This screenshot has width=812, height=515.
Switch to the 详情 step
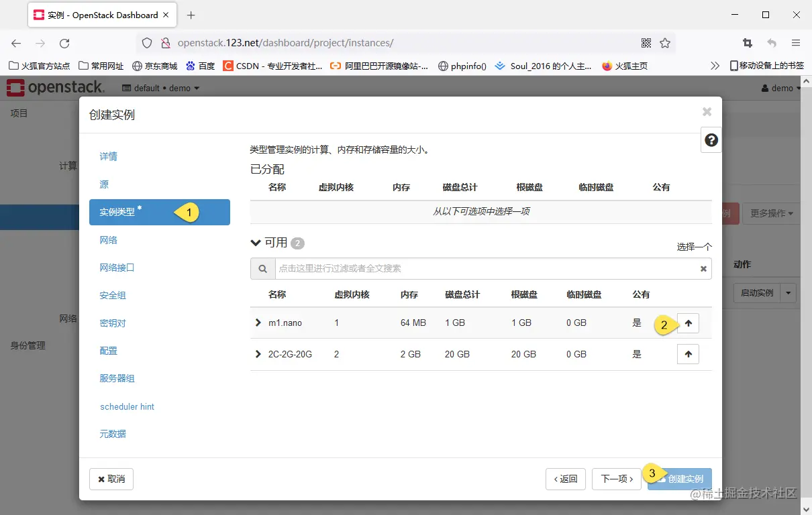tap(109, 156)
